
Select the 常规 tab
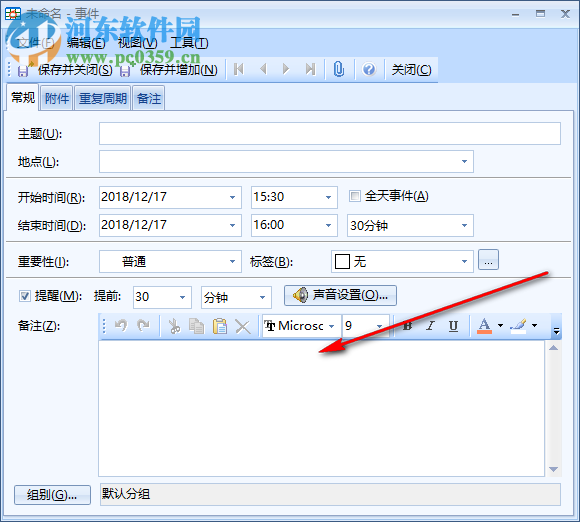click(x=23, y=97)
